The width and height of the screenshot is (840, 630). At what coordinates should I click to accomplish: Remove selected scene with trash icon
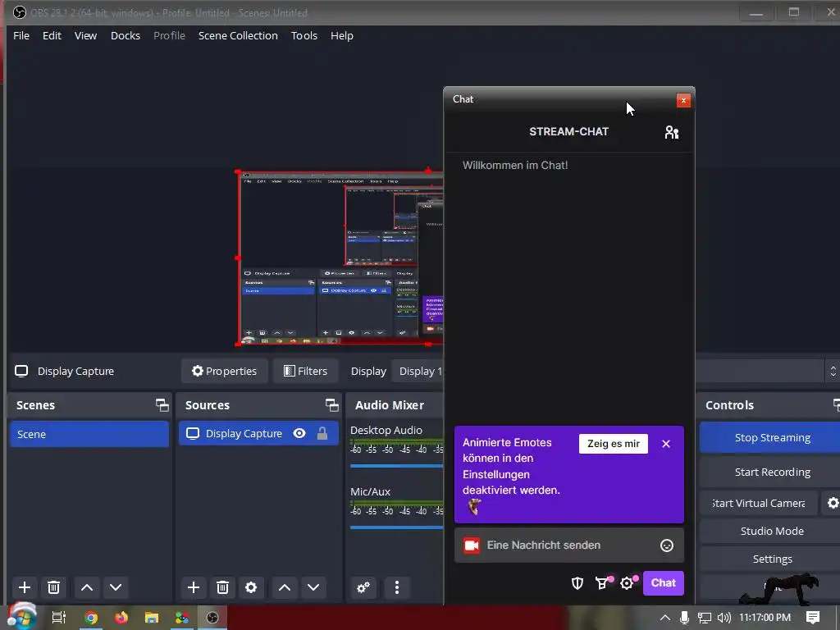(x=53, y=587)
